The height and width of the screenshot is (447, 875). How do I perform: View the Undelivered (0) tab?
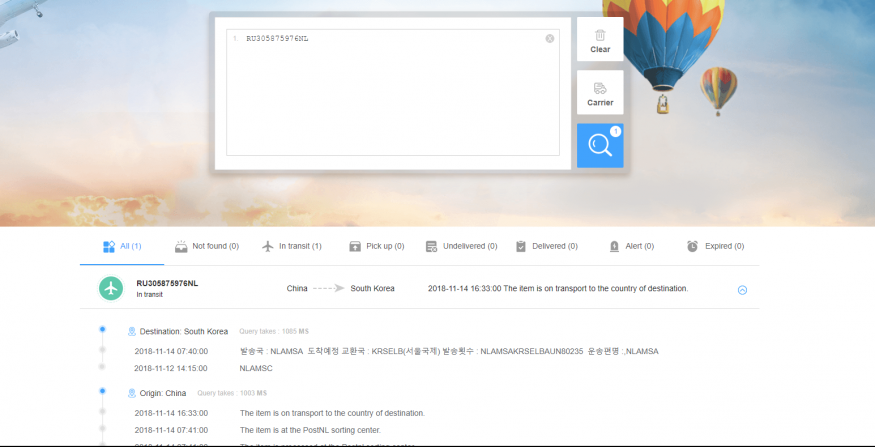coord(461,246)
